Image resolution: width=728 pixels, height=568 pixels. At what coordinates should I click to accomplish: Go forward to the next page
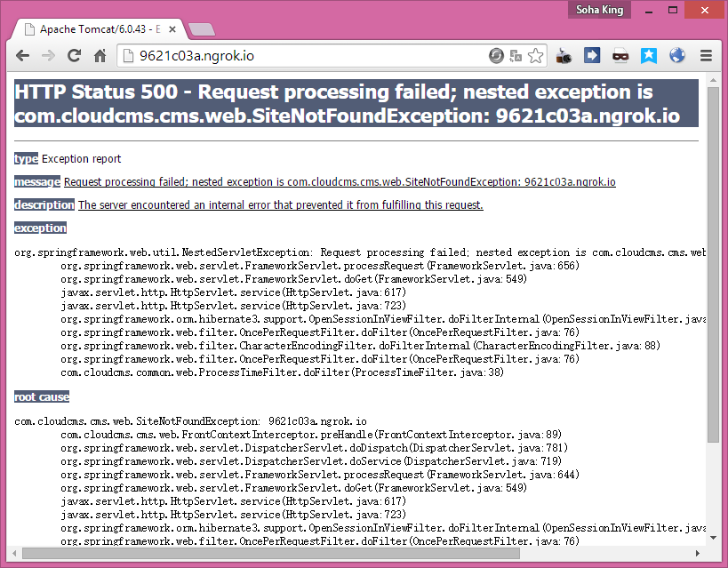(48, 56)
